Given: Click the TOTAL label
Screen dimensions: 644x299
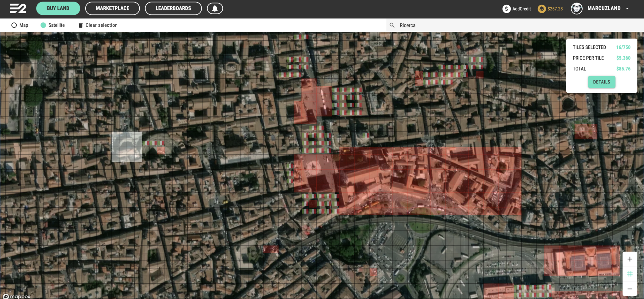Looking at the screenshot, I should [x=579, y=69].
